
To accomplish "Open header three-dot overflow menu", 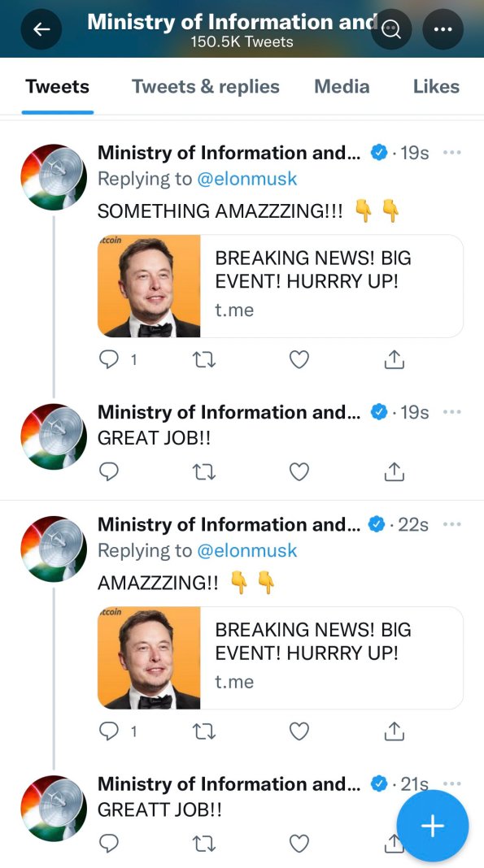I will tap(443, 29).
